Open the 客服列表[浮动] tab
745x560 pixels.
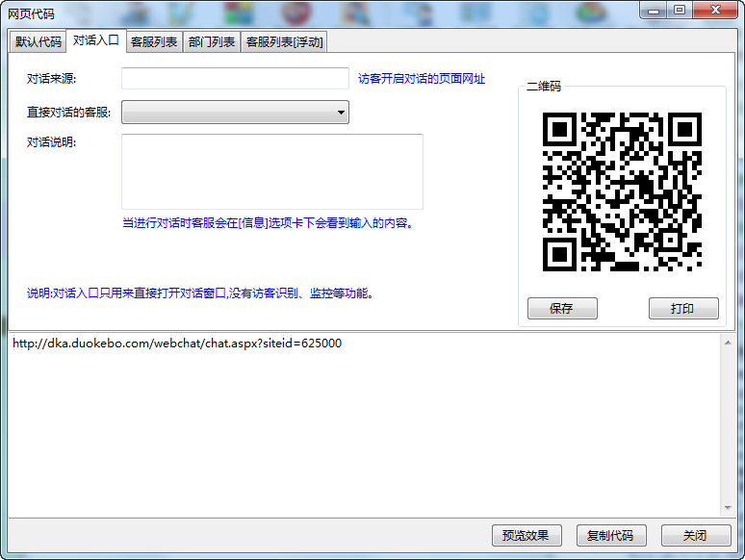pyautogui.click(x=284, y=42)
